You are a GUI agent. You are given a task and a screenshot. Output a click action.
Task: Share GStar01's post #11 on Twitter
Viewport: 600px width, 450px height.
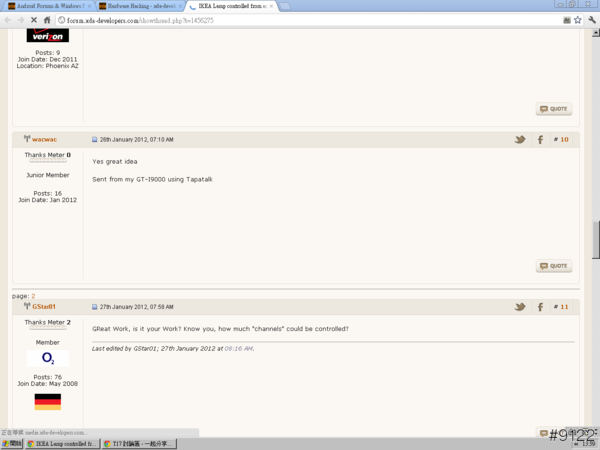point(520,307)
